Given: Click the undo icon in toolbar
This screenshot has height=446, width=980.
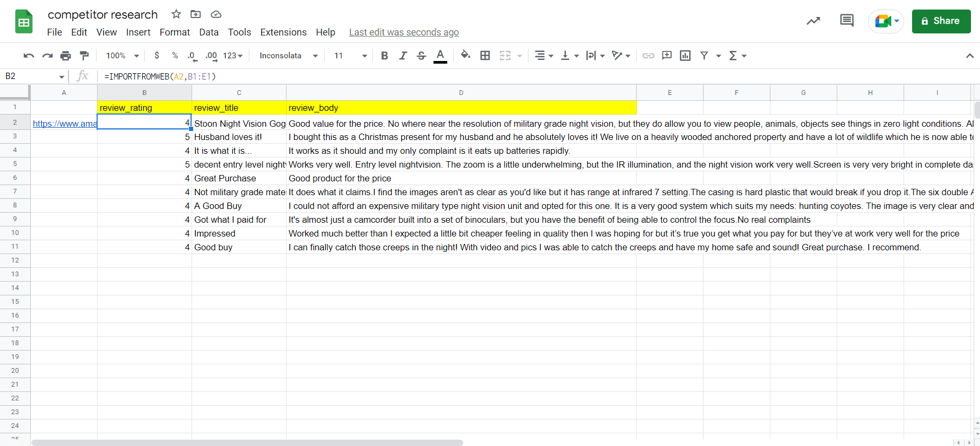Looking at the screenshot, I should [x=29, y=56].
